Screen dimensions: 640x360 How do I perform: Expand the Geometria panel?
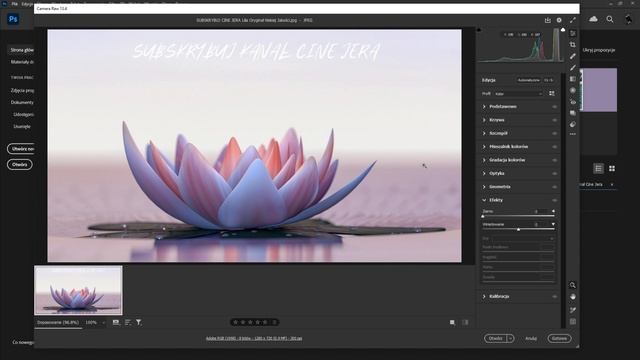484,187
